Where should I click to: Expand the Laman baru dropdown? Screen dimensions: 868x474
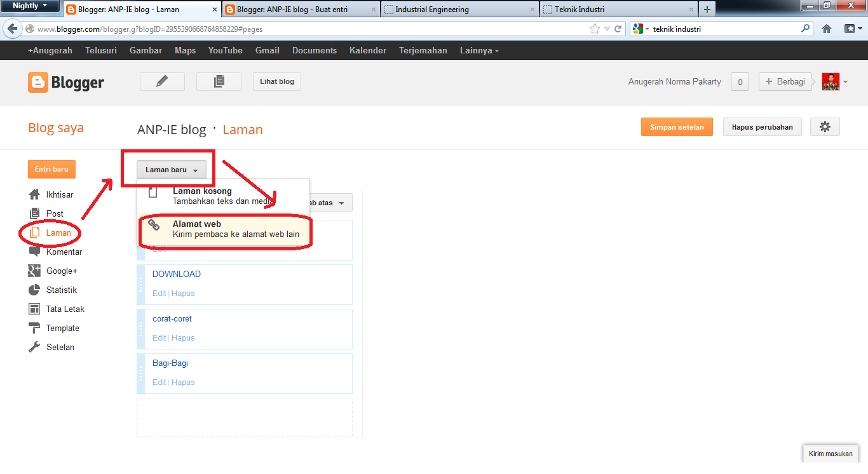click(x=172, y=169)
